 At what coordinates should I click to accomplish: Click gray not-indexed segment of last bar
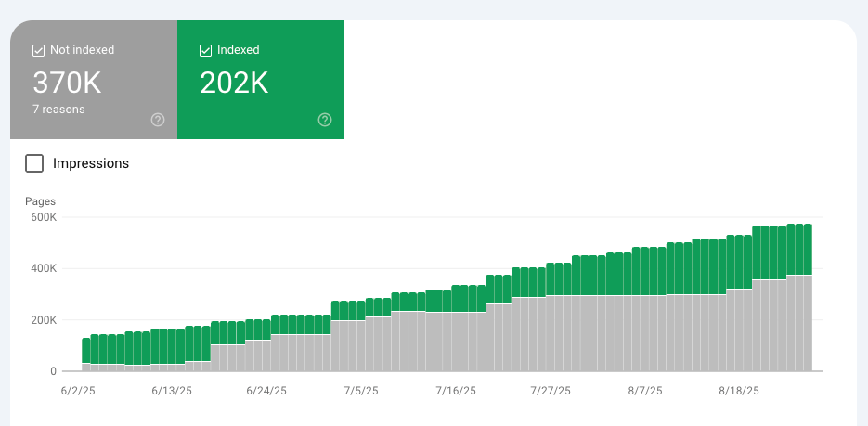pyautogui.click(x=808, y=323)
